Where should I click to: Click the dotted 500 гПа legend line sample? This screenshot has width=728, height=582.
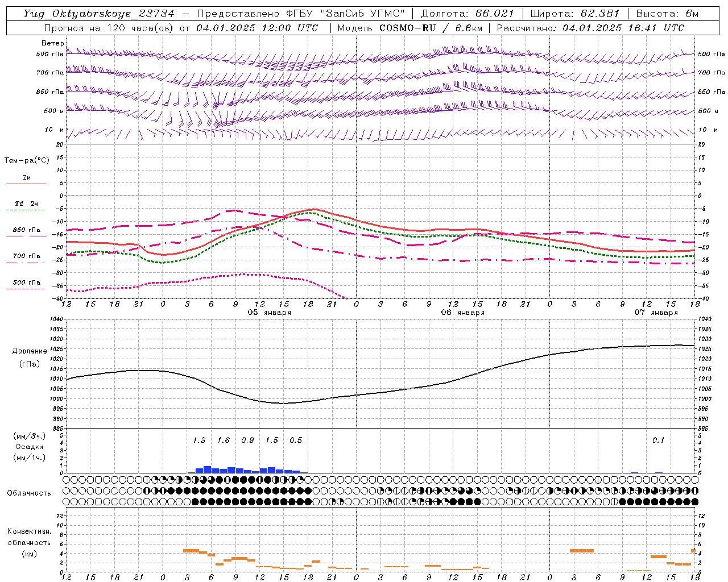26,289
